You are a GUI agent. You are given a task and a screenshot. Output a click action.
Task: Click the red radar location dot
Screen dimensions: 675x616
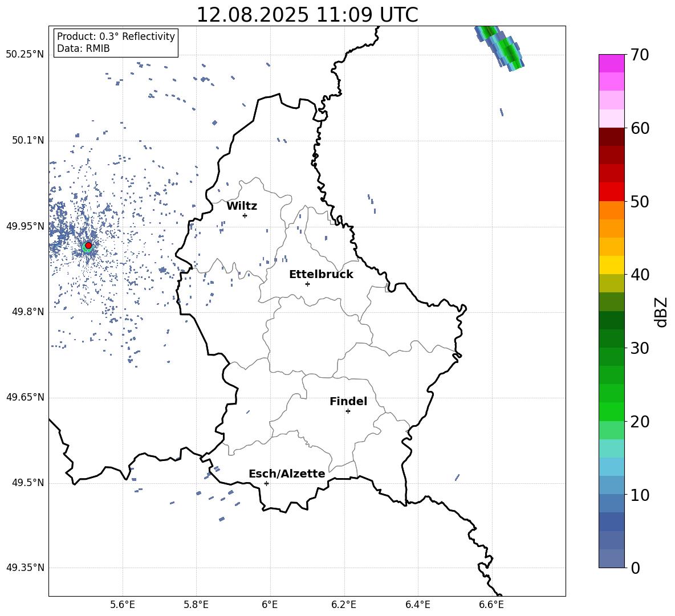88,246
